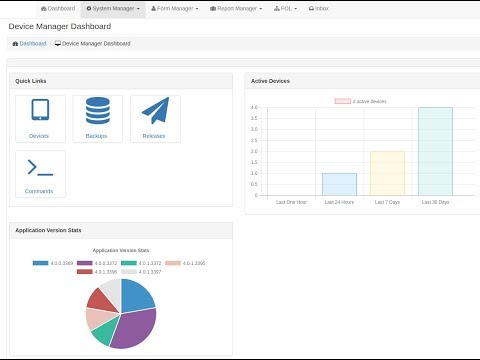Viewport: 480px width, 360px height.
Task: Click the blue Last 24 Hours bar
Action: [x=339, y=184]
